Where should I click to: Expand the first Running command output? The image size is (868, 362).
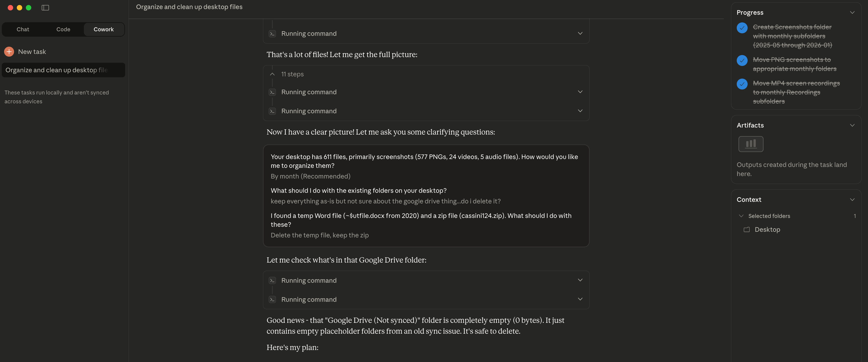[x=580, y=33]
